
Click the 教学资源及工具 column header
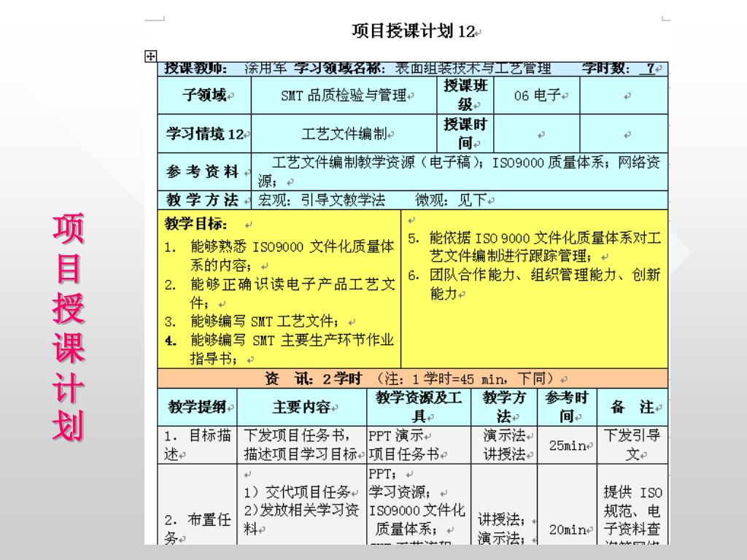[419, 407]
